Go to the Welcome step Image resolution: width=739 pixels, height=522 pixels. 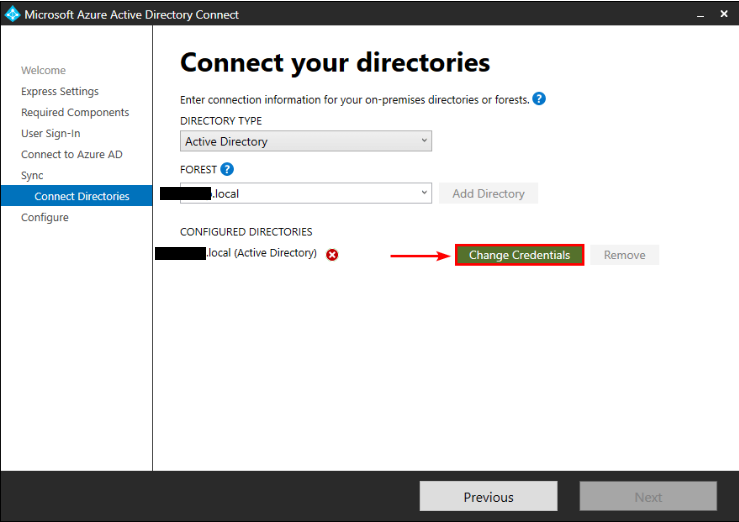click(43, 70)
